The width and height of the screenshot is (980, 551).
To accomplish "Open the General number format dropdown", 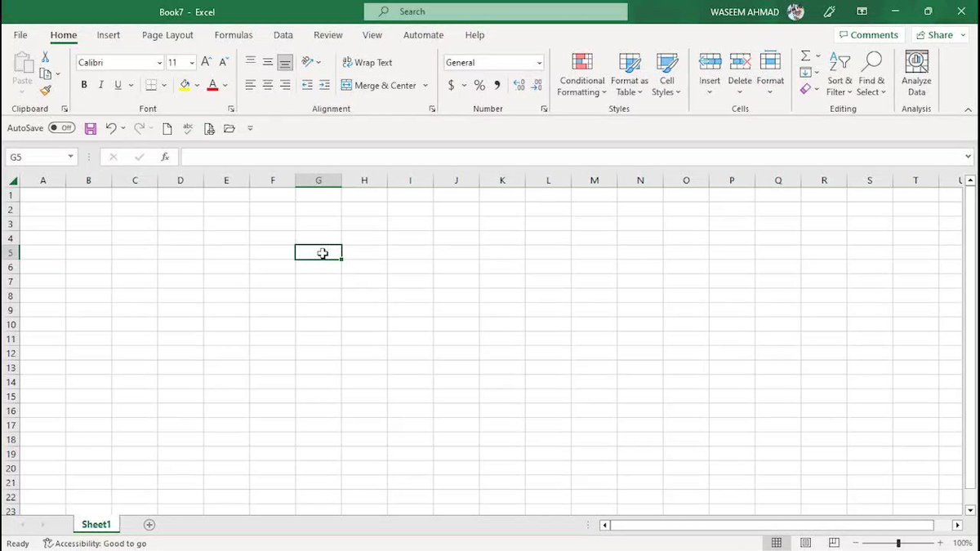I will pyautogui.click(x=539, y=63).
